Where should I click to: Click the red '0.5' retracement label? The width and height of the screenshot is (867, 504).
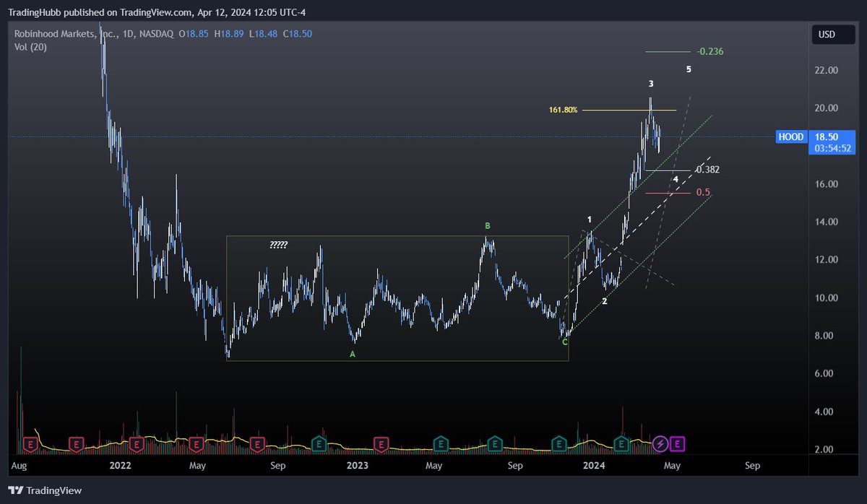point(703,193)
